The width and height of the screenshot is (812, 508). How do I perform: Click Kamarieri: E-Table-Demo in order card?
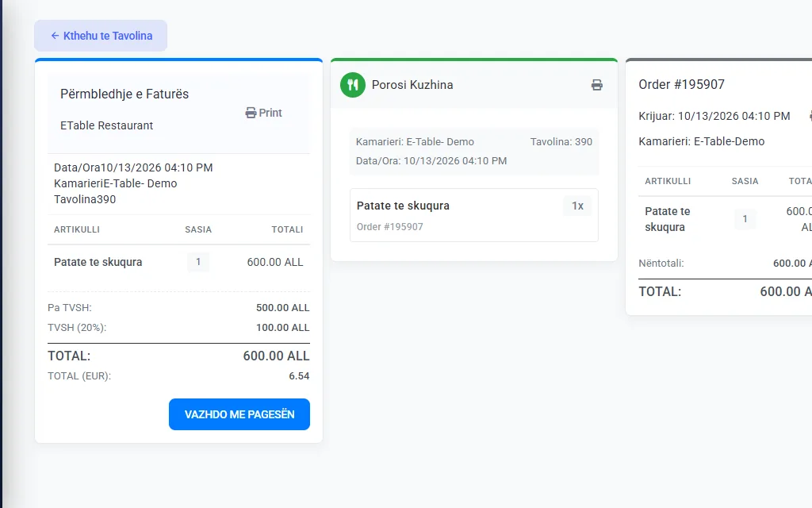(701, 141)
